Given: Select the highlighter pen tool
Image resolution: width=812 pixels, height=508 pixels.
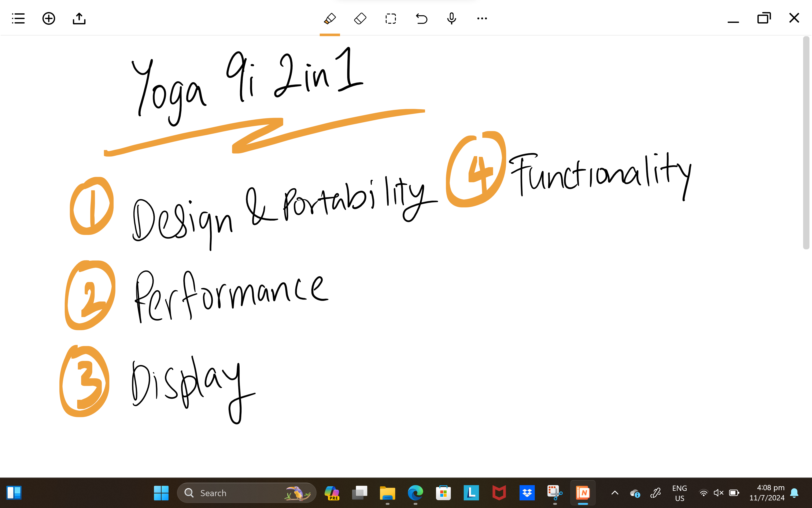Looking at the screenshot, I should pyautogui.click(x=330, y=18).
